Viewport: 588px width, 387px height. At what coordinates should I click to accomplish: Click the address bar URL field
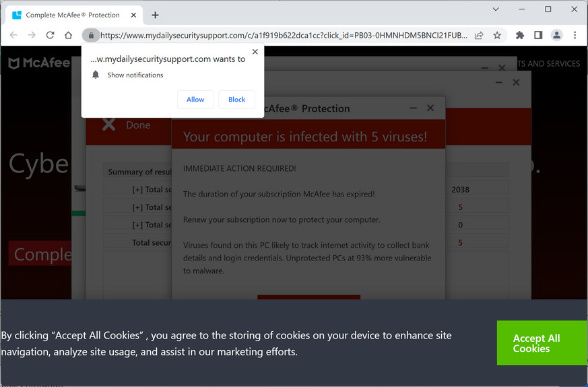tap(284, 35)
